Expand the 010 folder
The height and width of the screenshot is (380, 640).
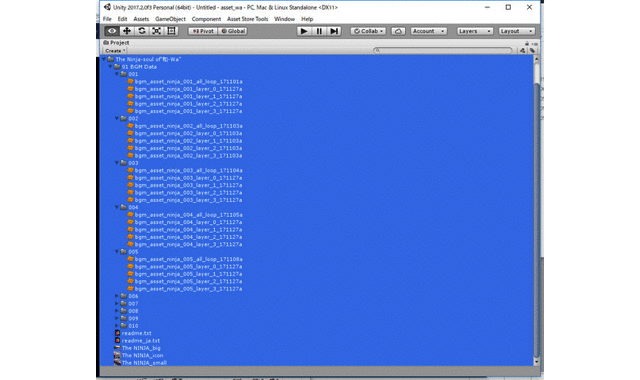tap(117, 326)
